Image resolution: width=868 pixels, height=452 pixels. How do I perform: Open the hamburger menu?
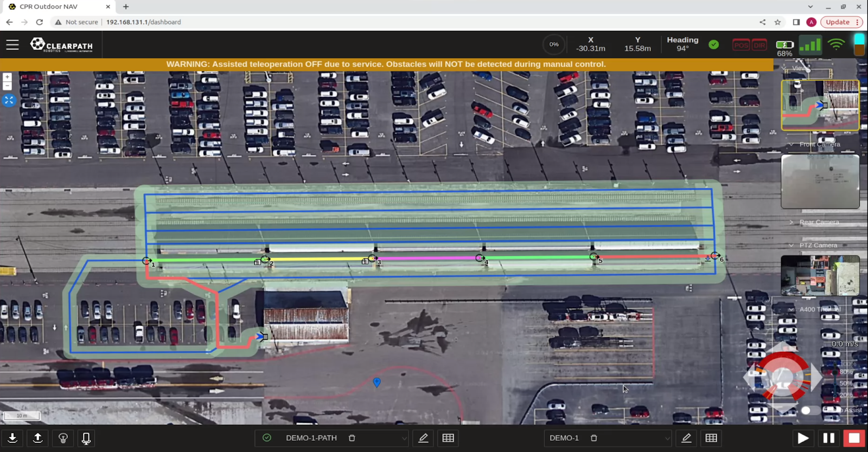coord(12,45)
